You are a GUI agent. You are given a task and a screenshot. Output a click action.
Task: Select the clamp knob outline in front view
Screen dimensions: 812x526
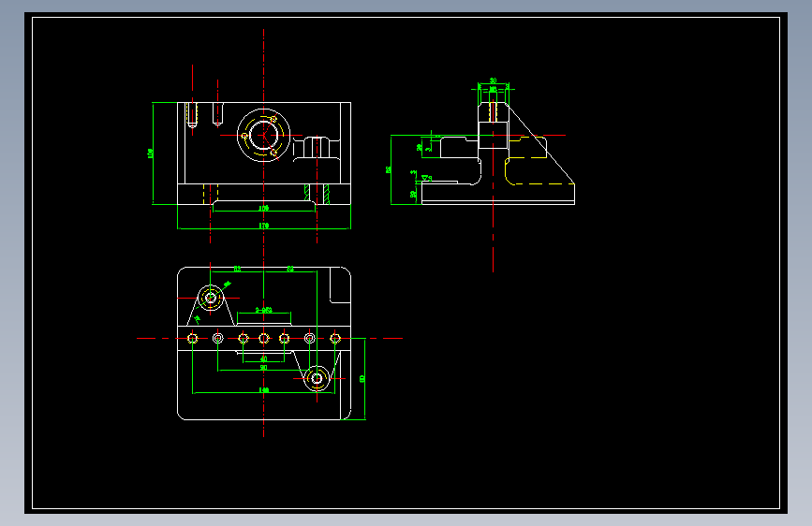(x=317, y=149)
